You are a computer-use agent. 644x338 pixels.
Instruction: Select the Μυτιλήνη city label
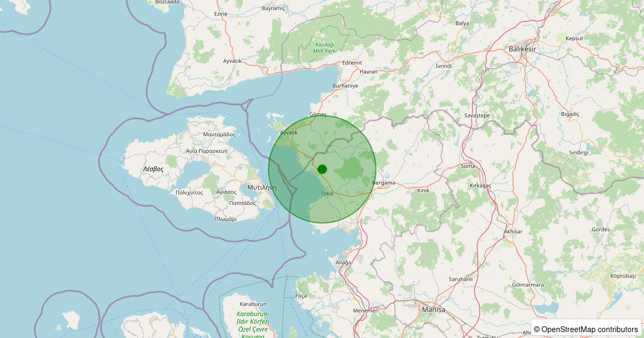(x=262, y=188)
